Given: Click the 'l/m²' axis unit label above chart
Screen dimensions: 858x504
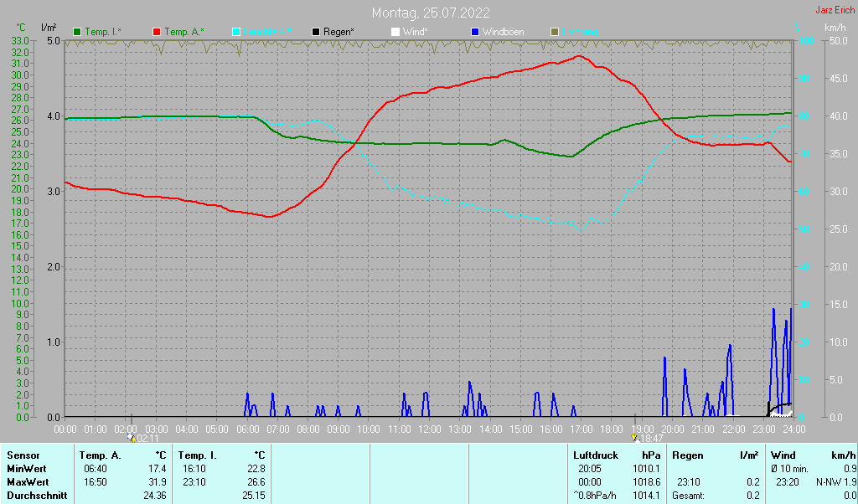Looking at the screenshot, I should [x=47, y=28].
